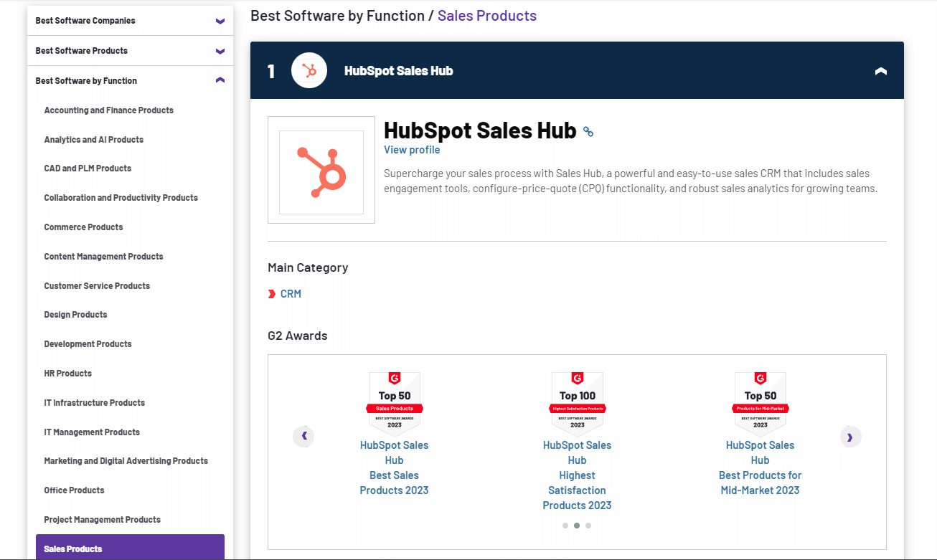Click the large HubSpot Sales Hub heading

point(480,130)
